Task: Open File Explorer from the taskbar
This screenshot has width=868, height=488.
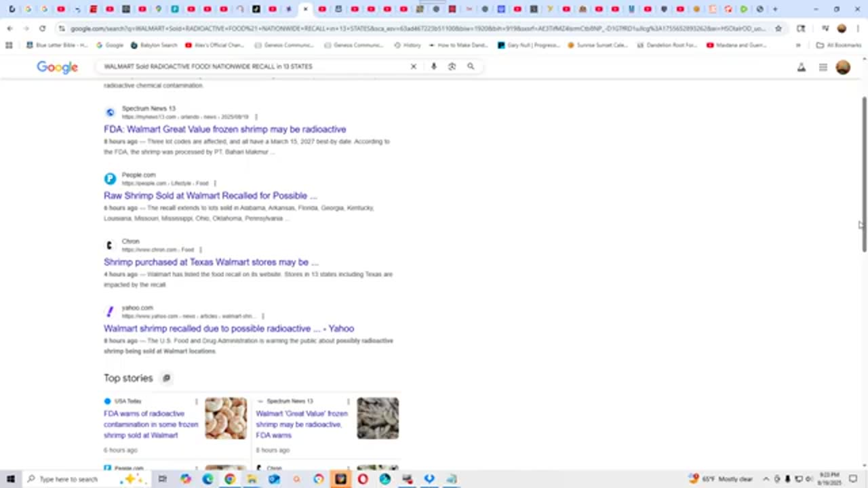Action: pyautogui.click(x=252, y=479)
